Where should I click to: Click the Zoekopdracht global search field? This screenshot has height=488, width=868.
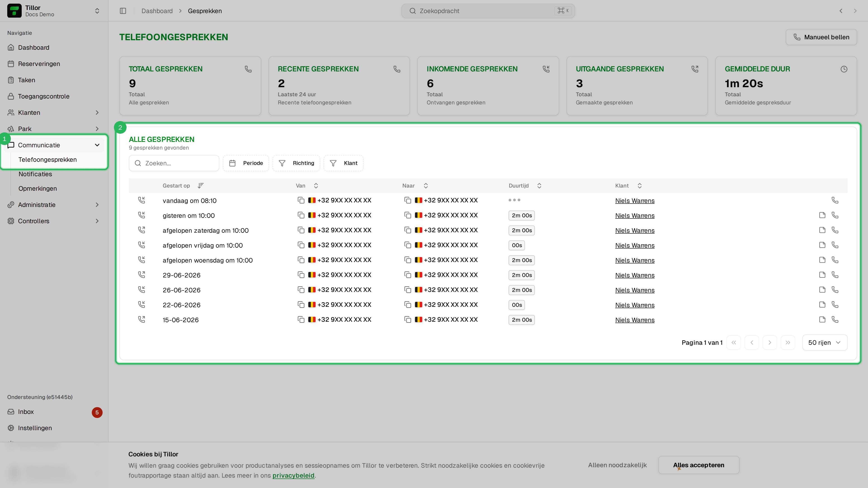488,11
